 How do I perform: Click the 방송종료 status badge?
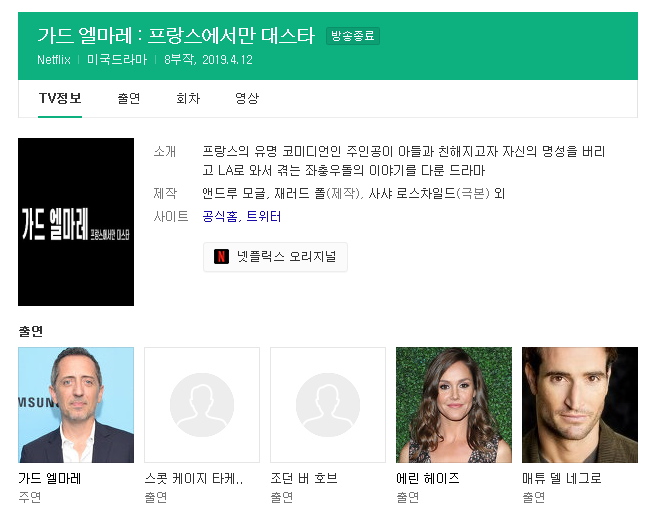click(353, 36)
